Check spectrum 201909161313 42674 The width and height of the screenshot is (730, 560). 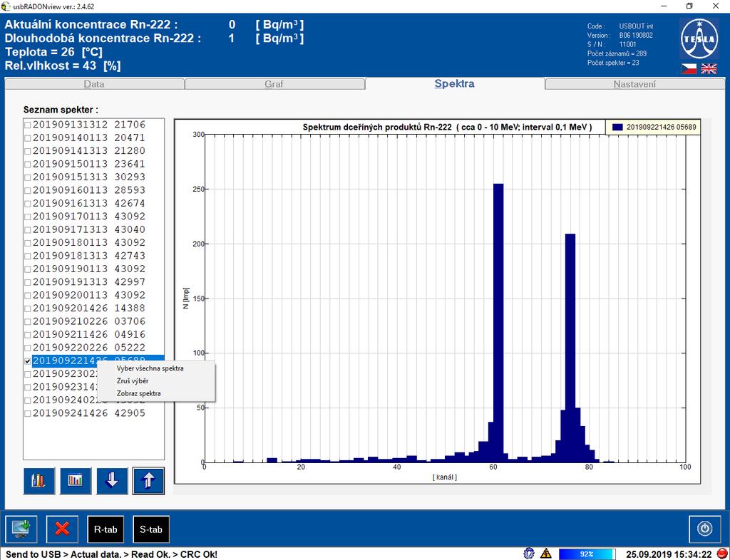(x=28, y=204)
